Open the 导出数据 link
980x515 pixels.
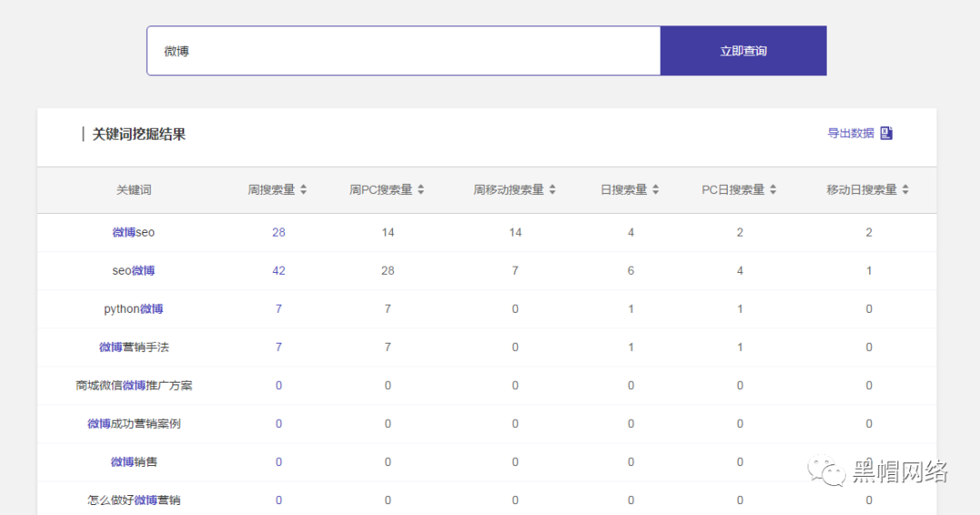pos(850,133)
